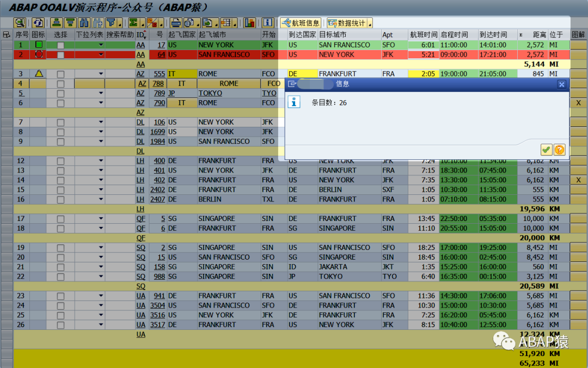Click the Information 'i' toolbar icon

tap(268, 23)
